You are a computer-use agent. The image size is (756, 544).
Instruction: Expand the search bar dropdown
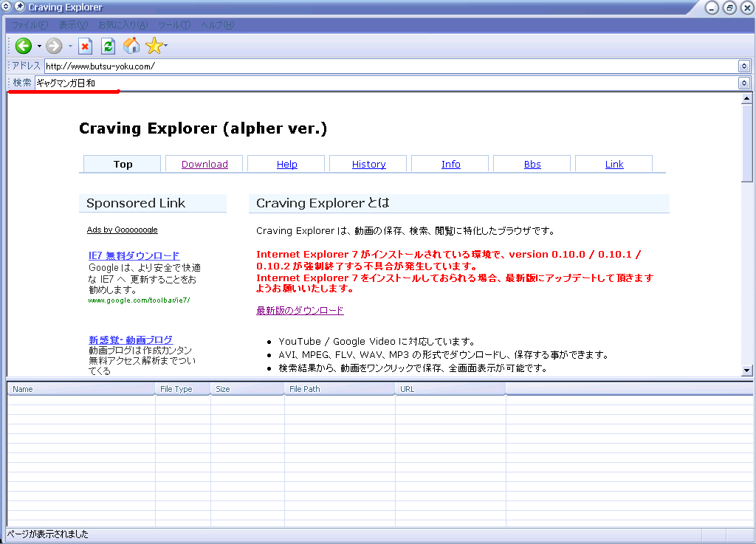tap(743, 83)
